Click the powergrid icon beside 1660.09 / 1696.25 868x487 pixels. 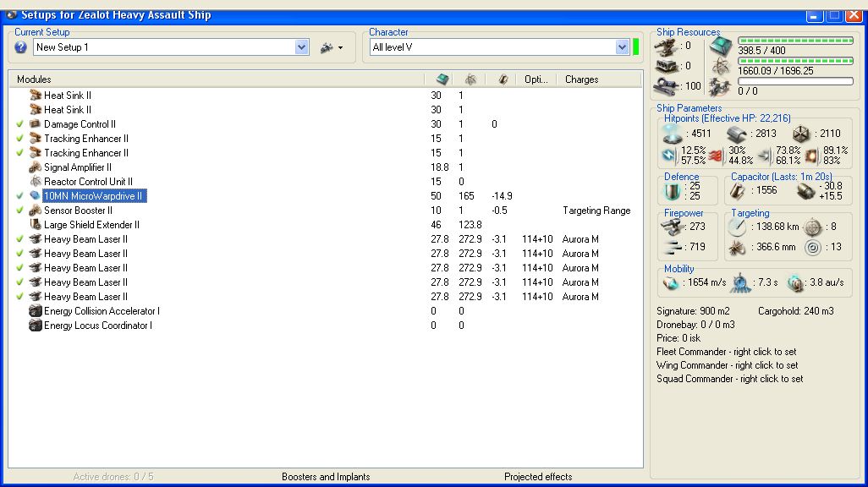[x=721, y=67]
